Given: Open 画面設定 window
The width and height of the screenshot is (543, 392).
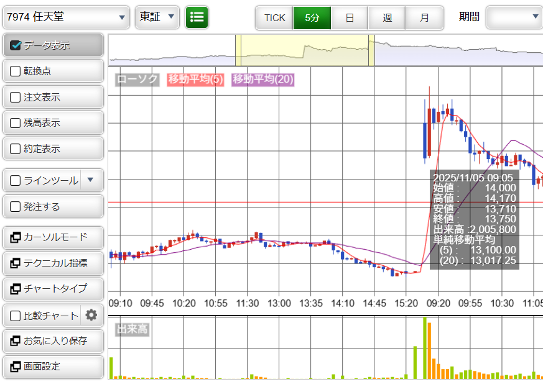Looking at the screenshot, I should (53, 367).
